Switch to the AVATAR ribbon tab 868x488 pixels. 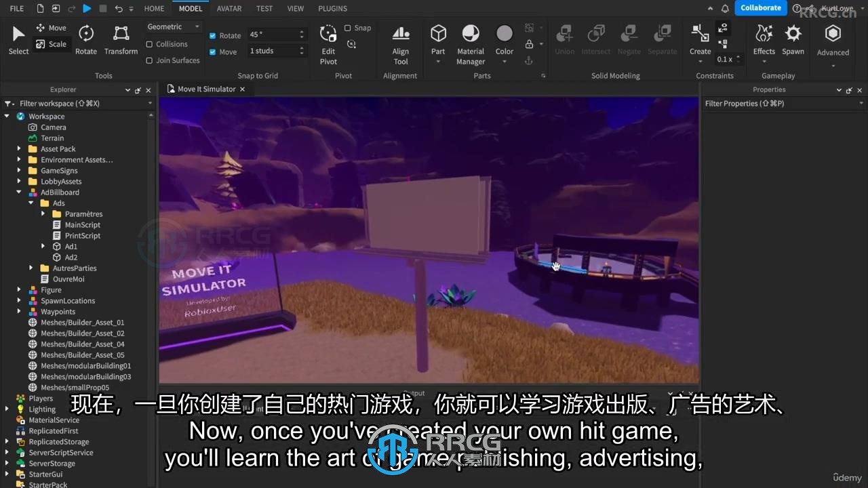(229, 8)
